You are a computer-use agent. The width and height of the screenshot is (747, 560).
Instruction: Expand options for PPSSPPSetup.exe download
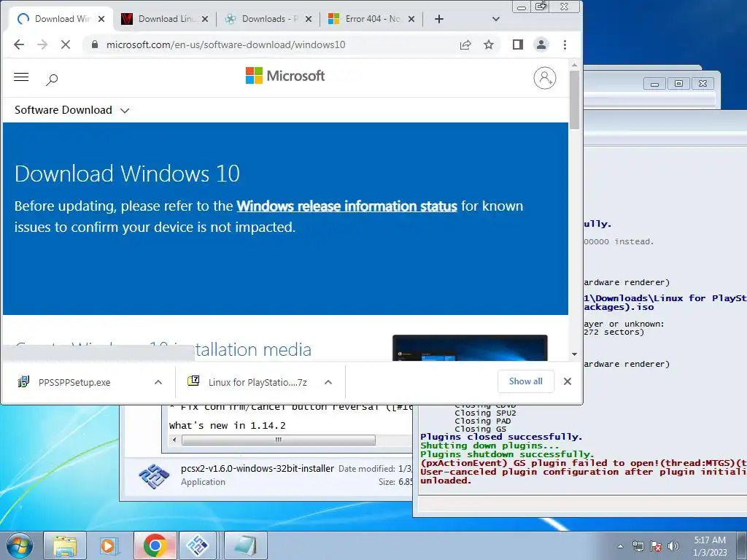(158, 382)
